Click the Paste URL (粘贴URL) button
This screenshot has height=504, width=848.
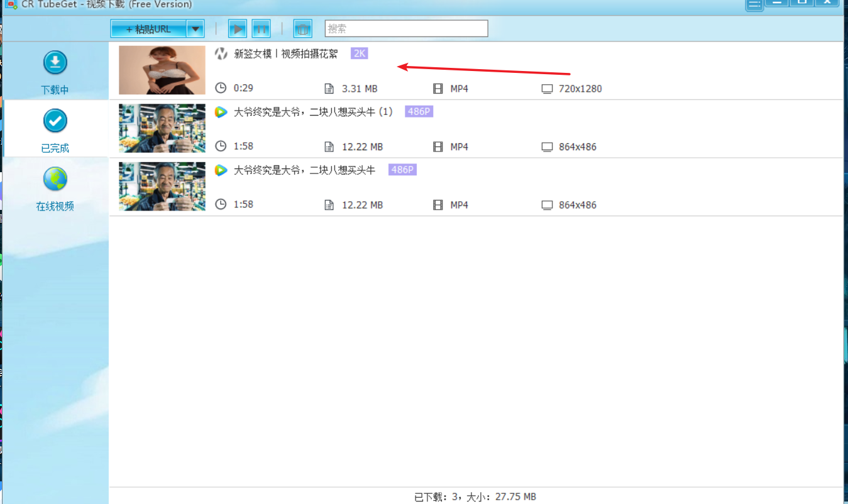coord(148,29)
